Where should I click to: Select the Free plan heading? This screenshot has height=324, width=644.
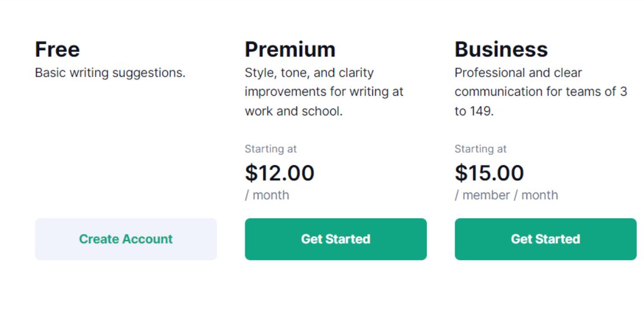click(57, 49)
